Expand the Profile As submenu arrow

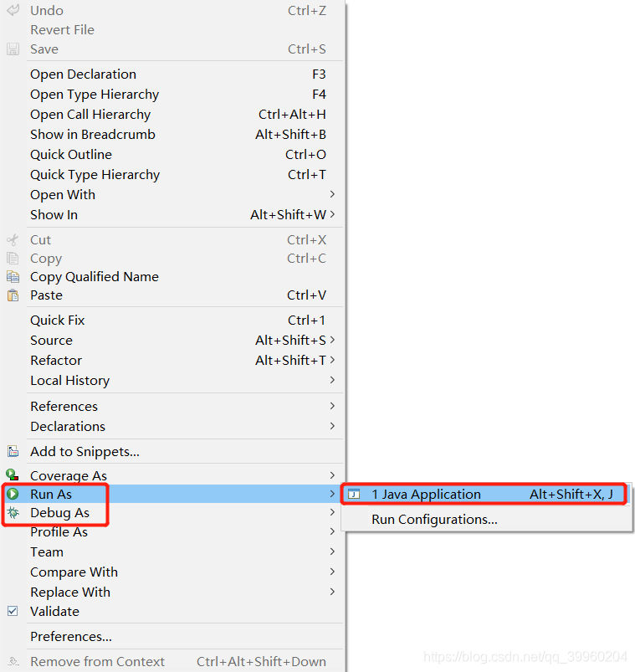[x=332, y=531]
